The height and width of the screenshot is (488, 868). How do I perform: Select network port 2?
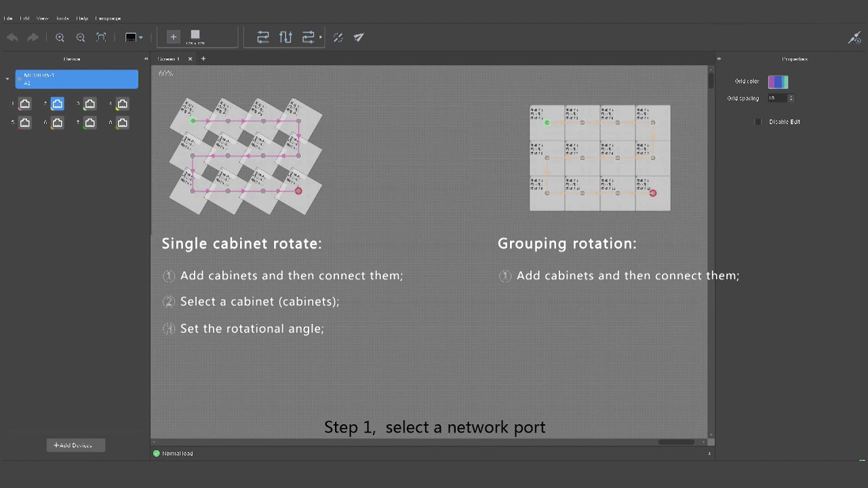click(58, 104)
